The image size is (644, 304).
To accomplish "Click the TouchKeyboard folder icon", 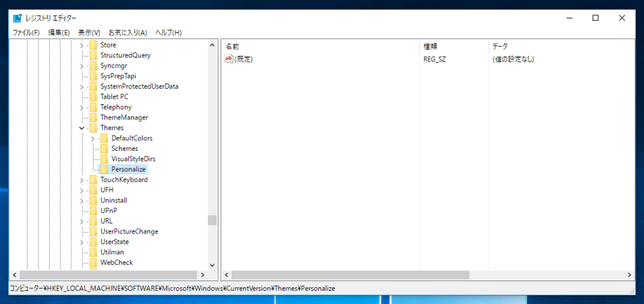I will click(94, 180).
